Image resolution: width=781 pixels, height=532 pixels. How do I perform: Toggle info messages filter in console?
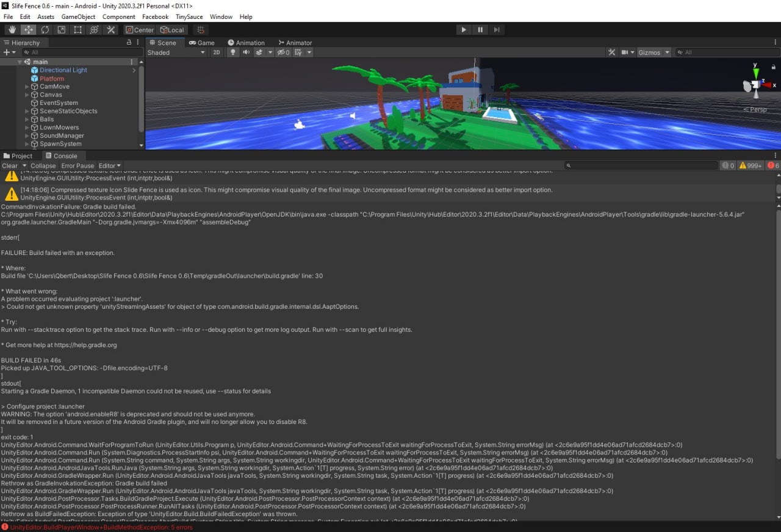[x=728, y=165]
